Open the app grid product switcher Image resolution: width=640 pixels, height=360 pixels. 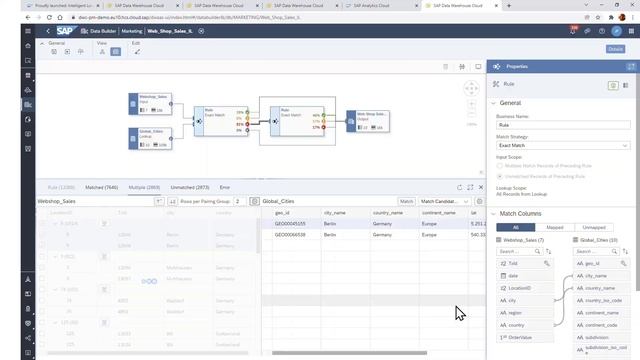pyautogui.click(x=631, y=31)
